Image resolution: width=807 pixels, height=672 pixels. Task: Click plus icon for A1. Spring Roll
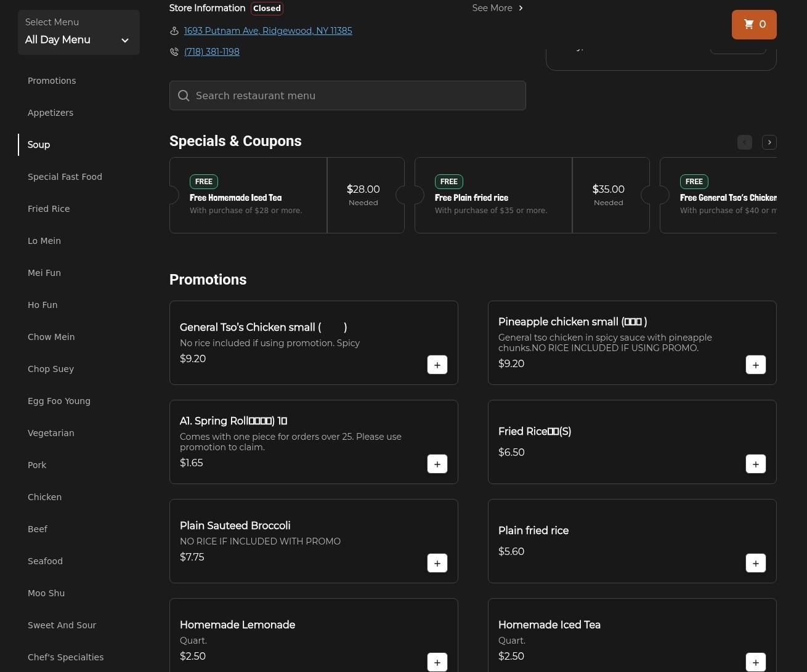point(437,464)
